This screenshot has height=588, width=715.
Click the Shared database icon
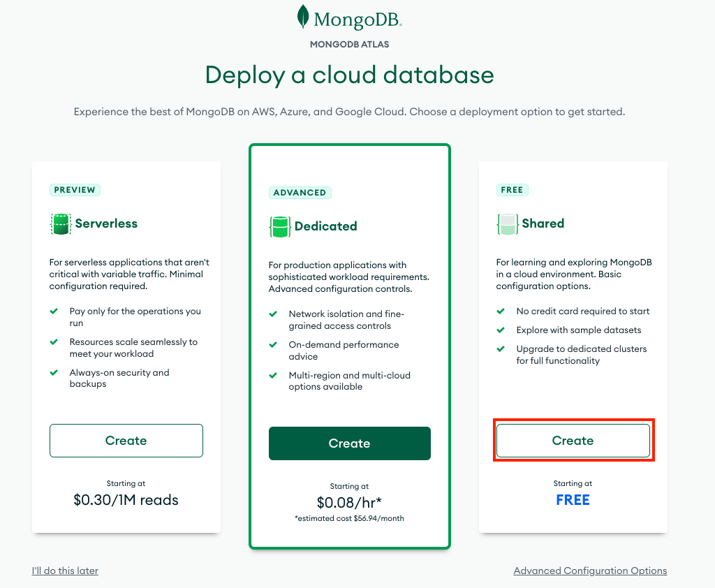(x=508, y=224)
